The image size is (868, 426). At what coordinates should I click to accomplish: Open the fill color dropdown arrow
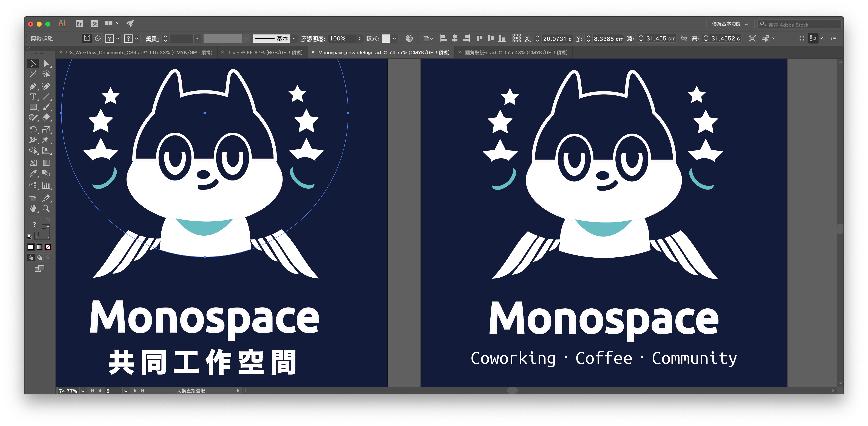118,39
